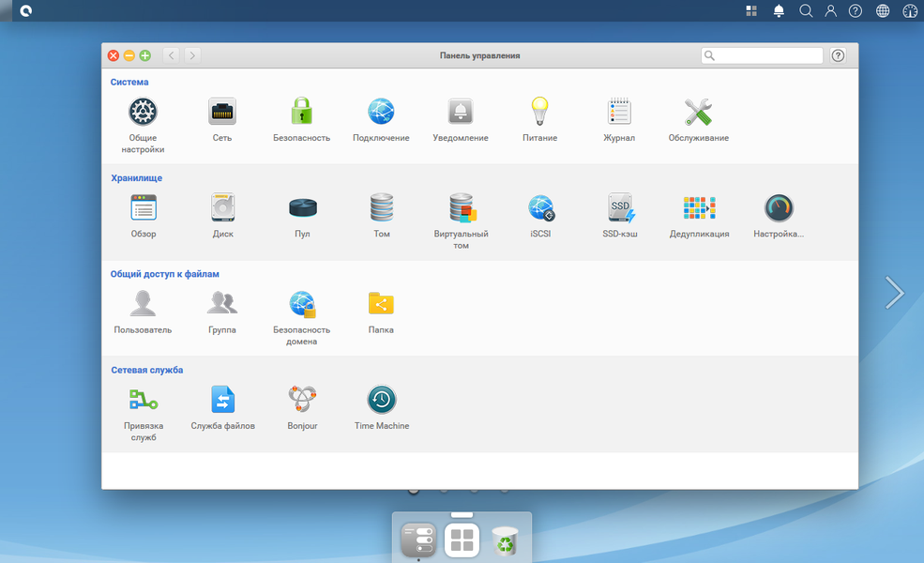The height and width of the screenshot is (563, 924).
Task: Open Привязка служб icon
Action: (144, 400)
